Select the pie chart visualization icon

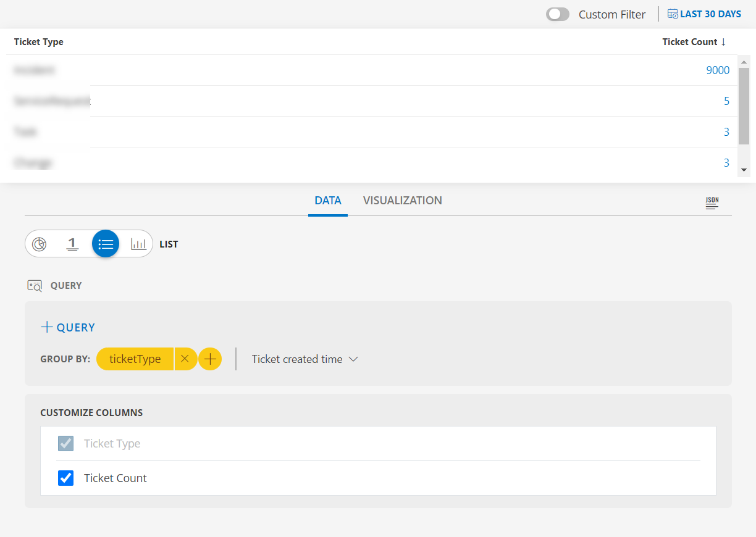click(x=40, y=243)
